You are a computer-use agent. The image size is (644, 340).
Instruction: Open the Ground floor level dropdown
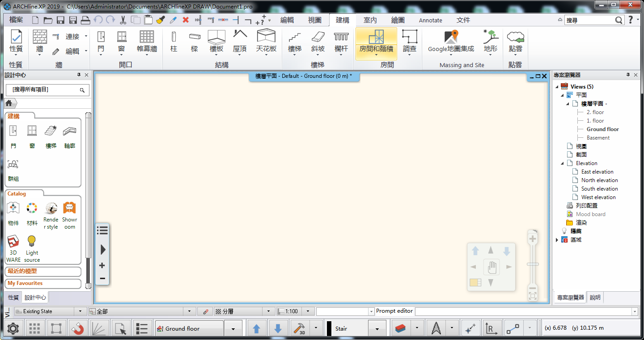pyautogui.click(x=233, y=329)
